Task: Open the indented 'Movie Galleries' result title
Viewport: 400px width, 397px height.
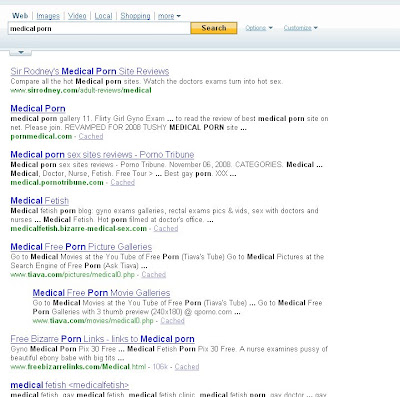Action: point(101,293)
